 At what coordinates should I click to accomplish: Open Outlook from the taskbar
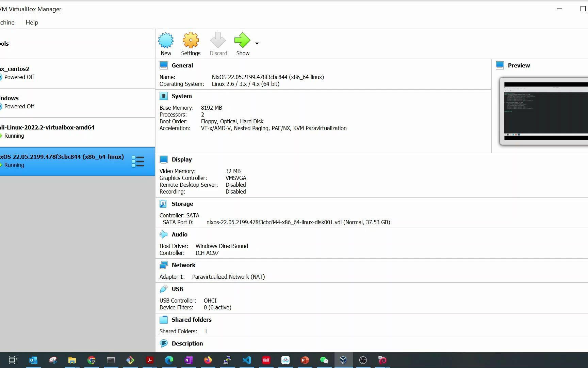(x=33, y=360)
